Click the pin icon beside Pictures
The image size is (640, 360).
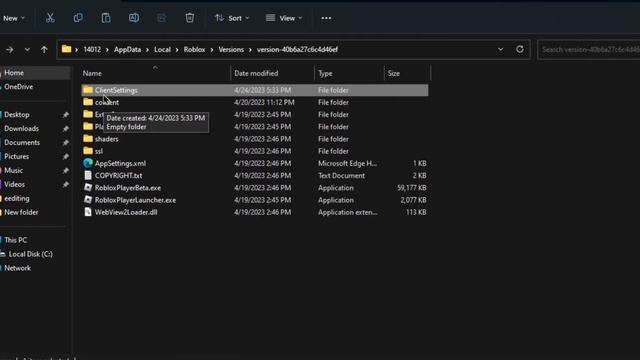tap(65, 157)
